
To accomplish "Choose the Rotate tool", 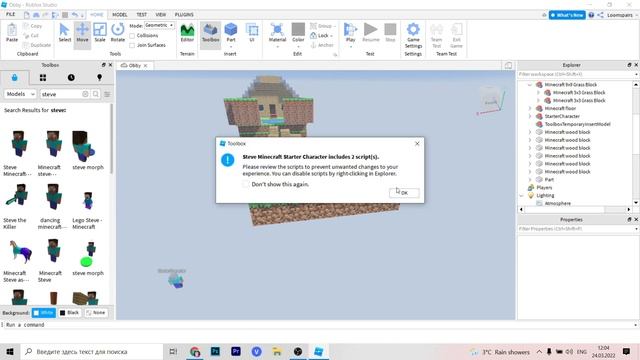I will [118, 33].
